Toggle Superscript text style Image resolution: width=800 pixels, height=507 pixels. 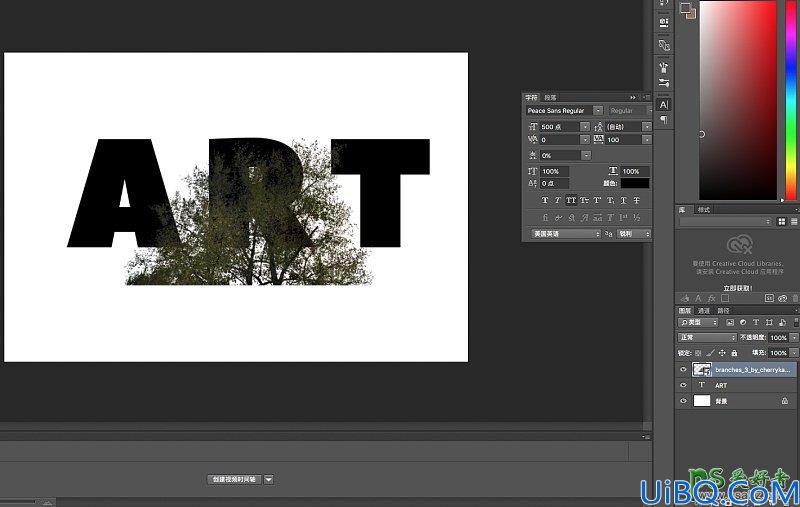point(597,200)
